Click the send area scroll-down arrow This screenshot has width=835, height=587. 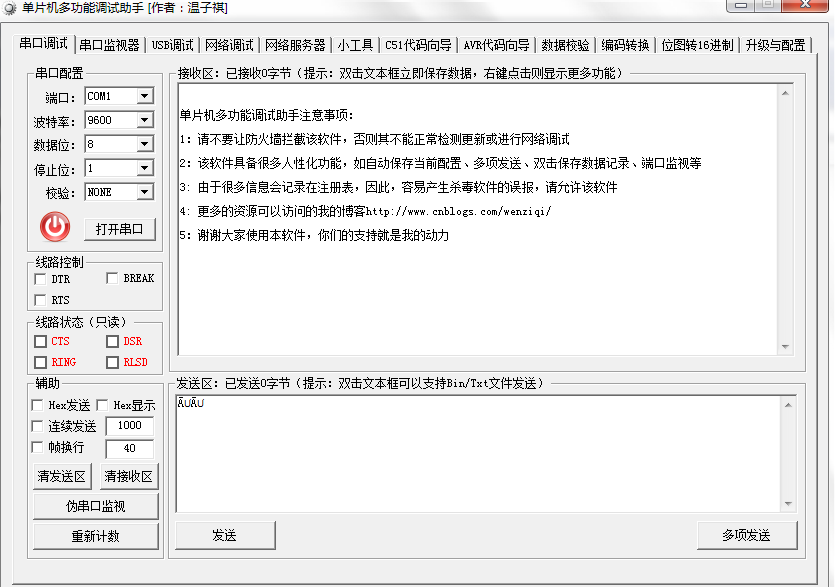click(x=789, y=504)
